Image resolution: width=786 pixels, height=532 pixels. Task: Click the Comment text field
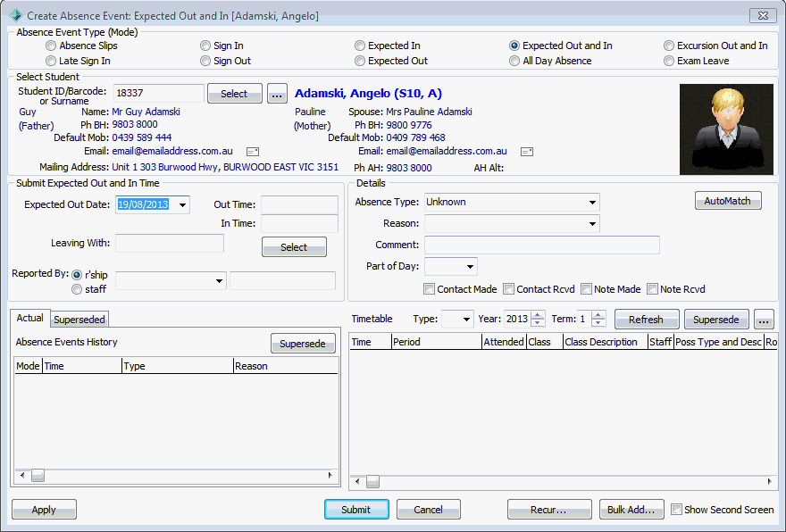point(542,245)
